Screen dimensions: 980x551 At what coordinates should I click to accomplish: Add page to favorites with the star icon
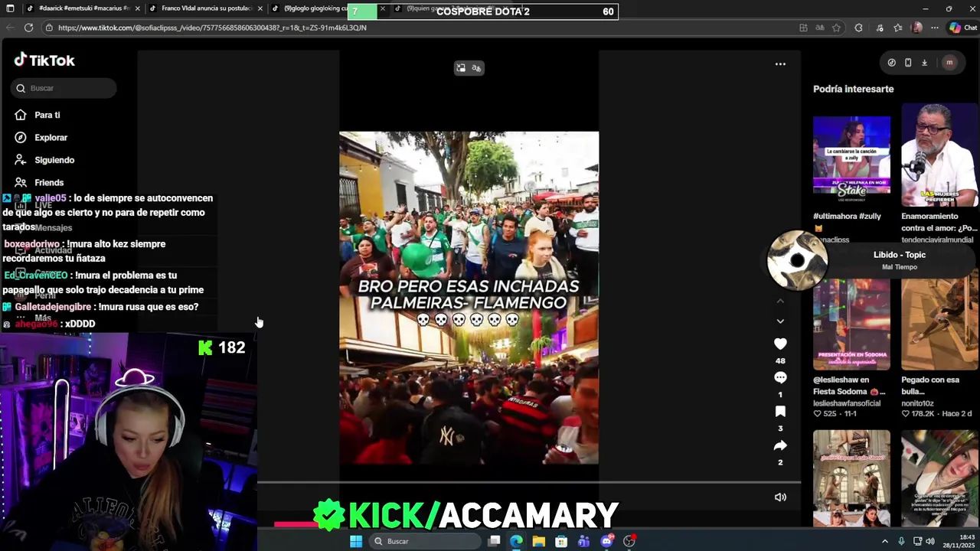pos(836,28)
